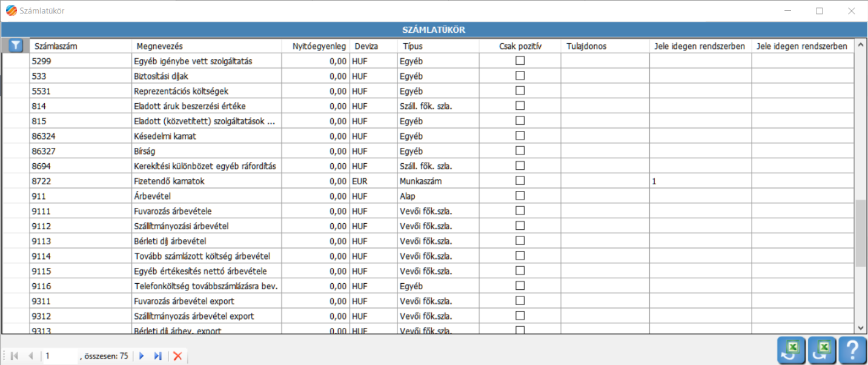Select Kerekítési különbözet egyéb ráfordítás cell
This screenshot has width=868, height=365.
click(x=207, y=166)
